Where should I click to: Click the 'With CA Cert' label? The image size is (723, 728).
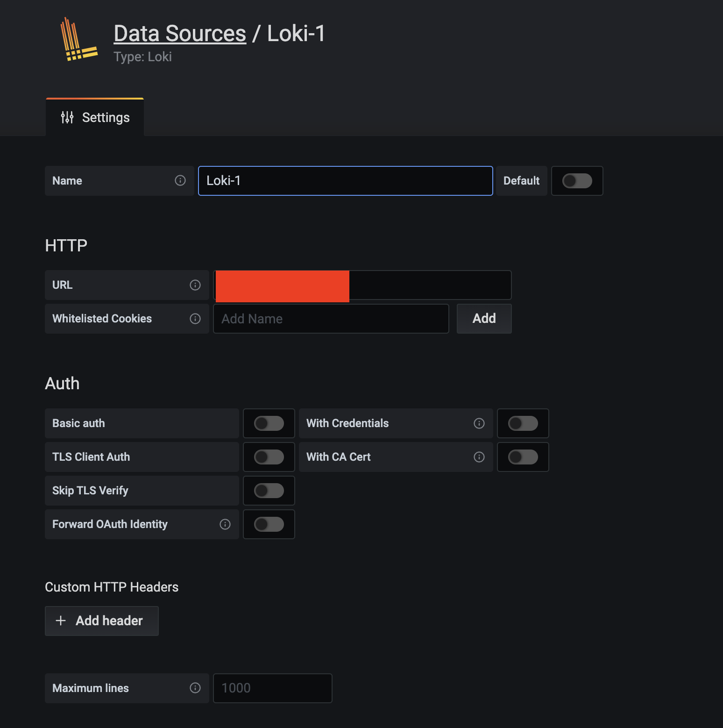coord(338,457)
